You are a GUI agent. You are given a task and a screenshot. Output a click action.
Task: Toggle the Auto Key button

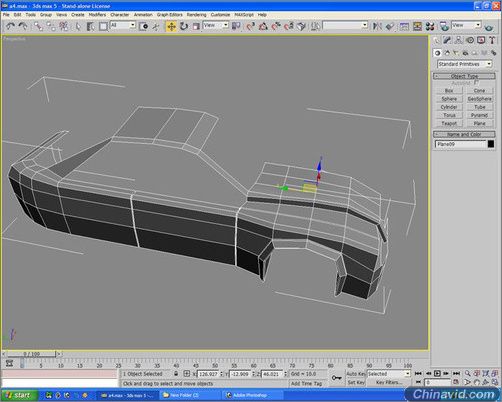[x=356, y=374]
